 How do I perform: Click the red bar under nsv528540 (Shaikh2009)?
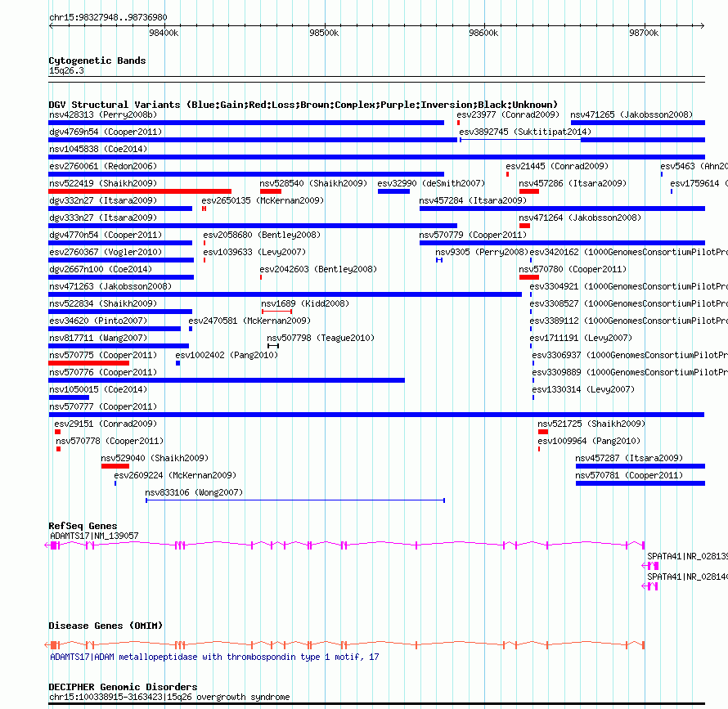tap(271, 191)
